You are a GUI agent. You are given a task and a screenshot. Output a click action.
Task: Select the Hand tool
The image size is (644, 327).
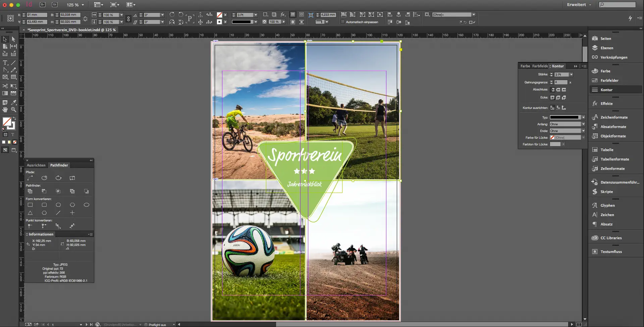[x=5, y=110]
